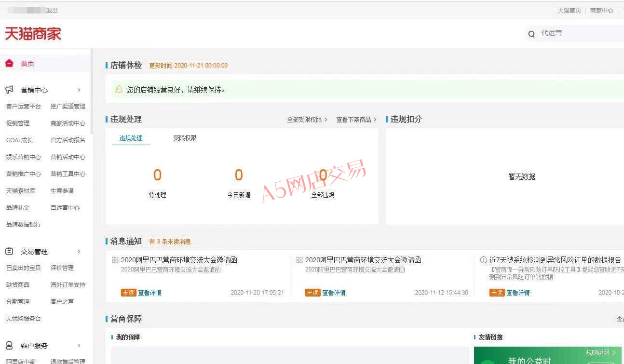Open 营销推广中心 menu item
This screenshot has height=364, width=624.
click(24, 174)
